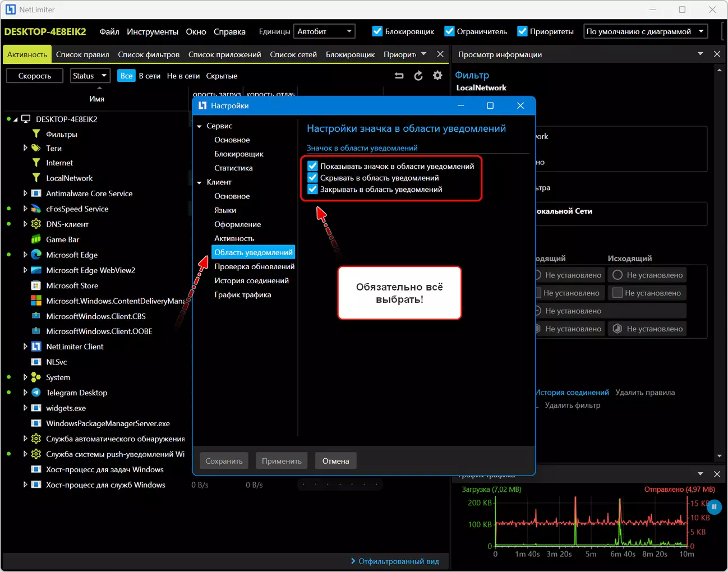Click the Internet filter funnel icon
Viewport: 728px width, 572px height.
[36, 163]
